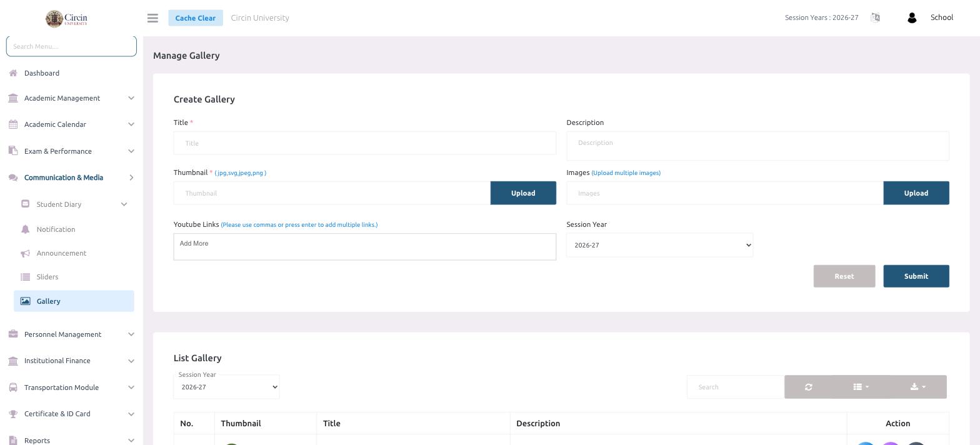
Task: Click the Transportation Module bus icon
Action: 13,387
